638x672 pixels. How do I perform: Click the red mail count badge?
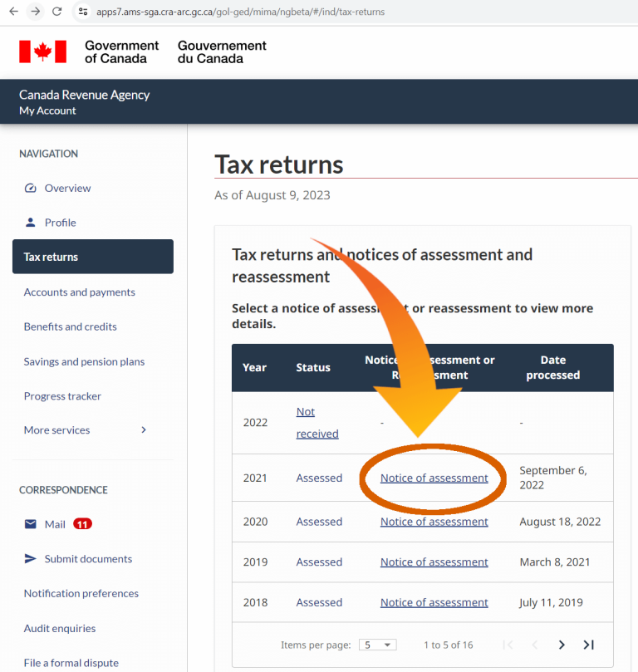pyautogui.click(x=82, y=524)
